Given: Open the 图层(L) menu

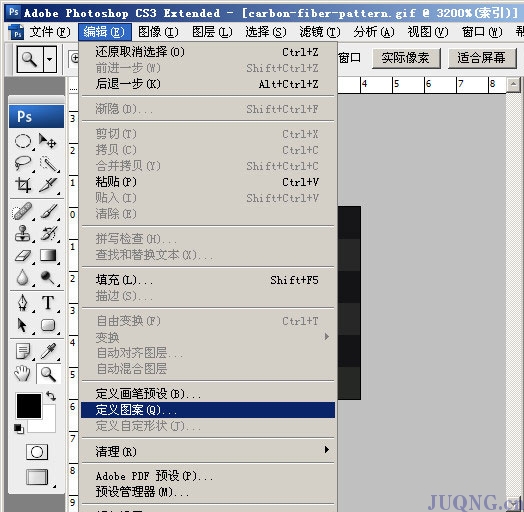Looking at the screenshot, I should [212, 32].
